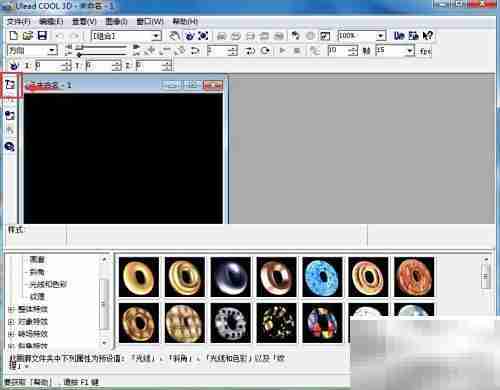Open the 方向 property dropdown
The height and width of the screenshot is (390, 500).
(52, 51)
